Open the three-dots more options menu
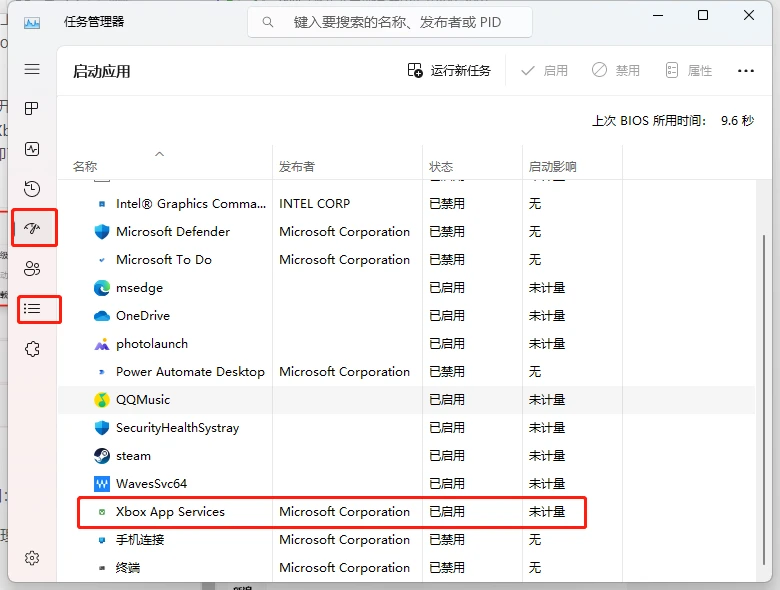This screenshot has height=590, width=780. click(x=746, y=71)
